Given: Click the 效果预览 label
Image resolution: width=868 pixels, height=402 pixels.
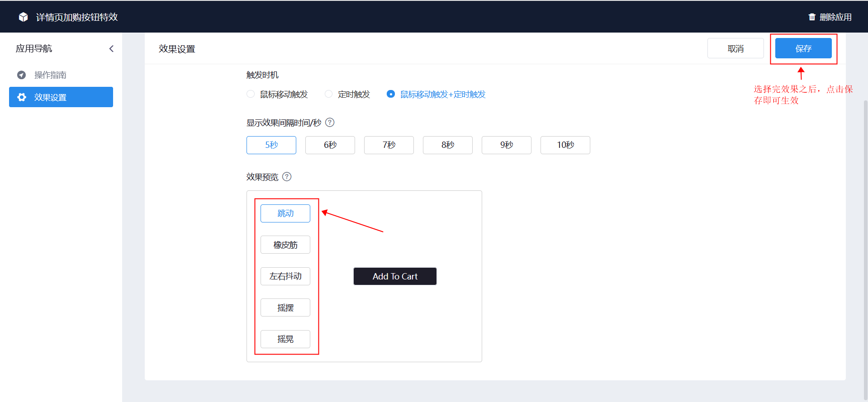Looking at the screenshot, I should click(x=262, y=177).
